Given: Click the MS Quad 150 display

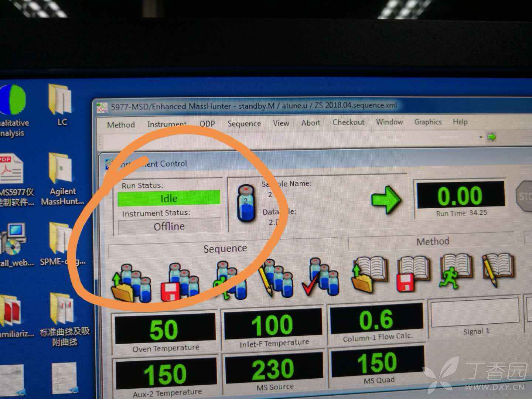Looking at the screenshot, I should pyautogui.click(x=378, y=362).
